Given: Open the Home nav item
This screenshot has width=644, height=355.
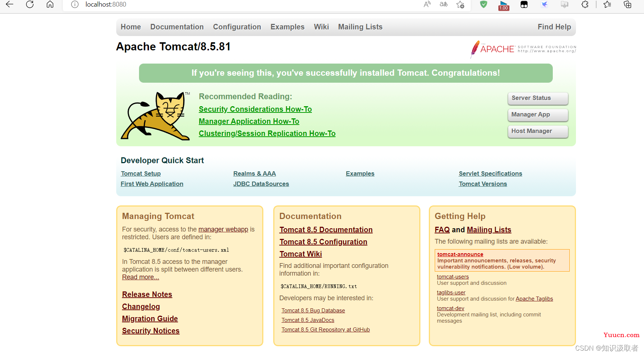Looking at the screenshot, I should [131, 27].
